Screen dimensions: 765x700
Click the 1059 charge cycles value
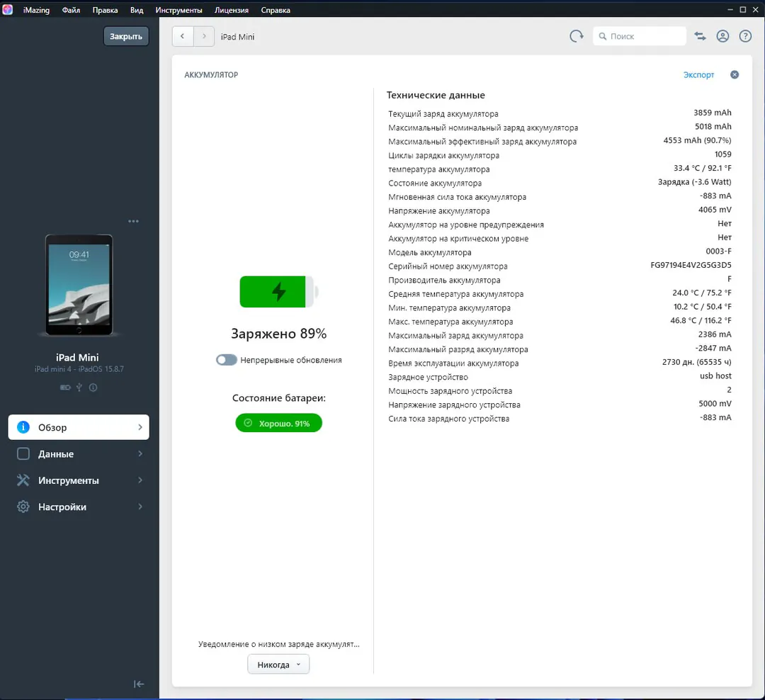(723, 154)
